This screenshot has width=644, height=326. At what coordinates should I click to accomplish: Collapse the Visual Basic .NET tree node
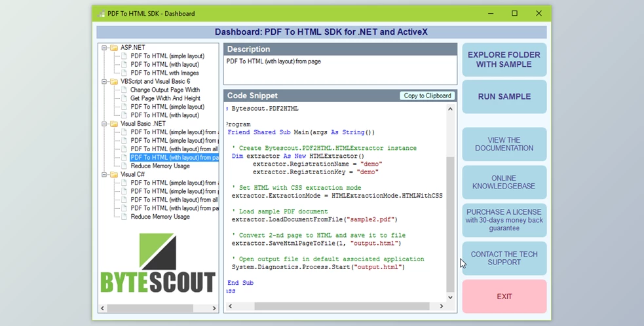[x=104, y=124]
